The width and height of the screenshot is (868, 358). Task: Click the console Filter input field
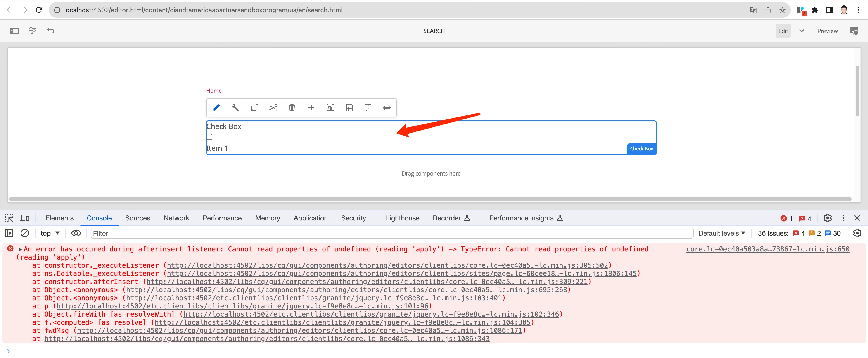[x=391, y=233]
